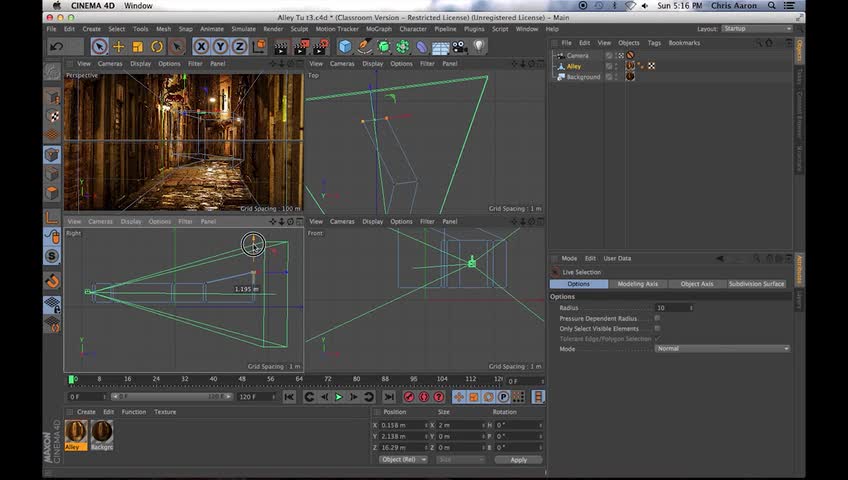The image size is (848, 480).
Task: Toggle the Alley object visibility dots
Action: point(618,66)
